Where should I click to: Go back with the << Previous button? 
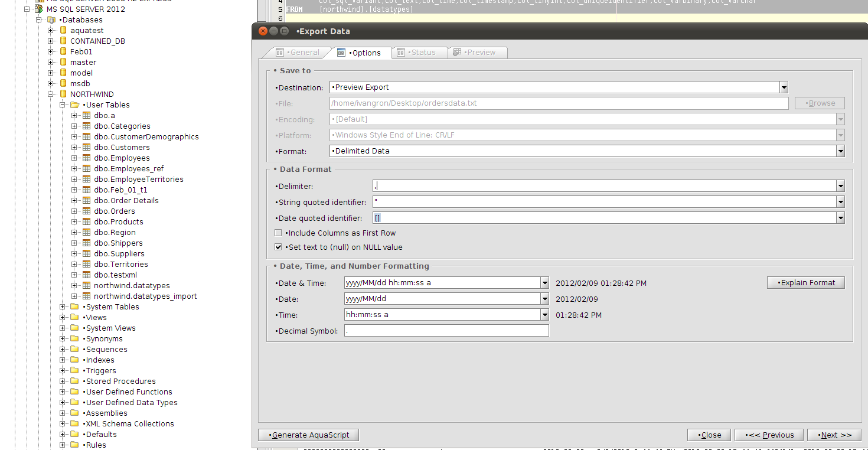(x=769, y=435)
